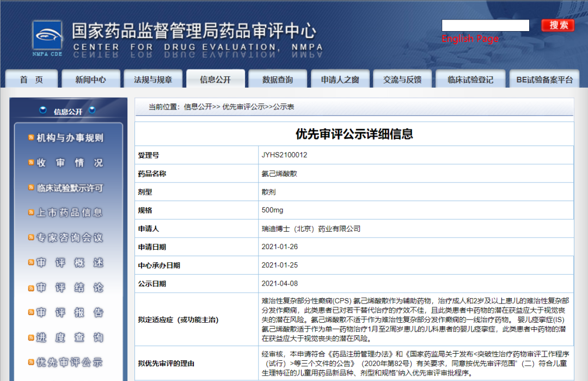Screen dimensions: 588x381
Task: Select the 数据查询 tab
Action: [x=277, y=80]
